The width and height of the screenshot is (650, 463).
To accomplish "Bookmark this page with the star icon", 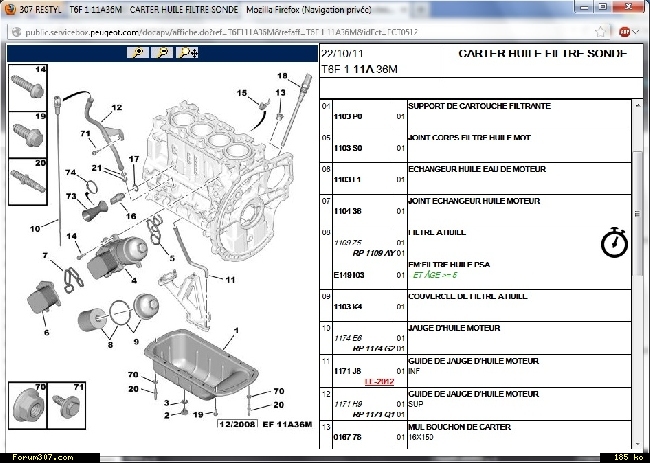I will pyautogui.click(x=600, y=32).
